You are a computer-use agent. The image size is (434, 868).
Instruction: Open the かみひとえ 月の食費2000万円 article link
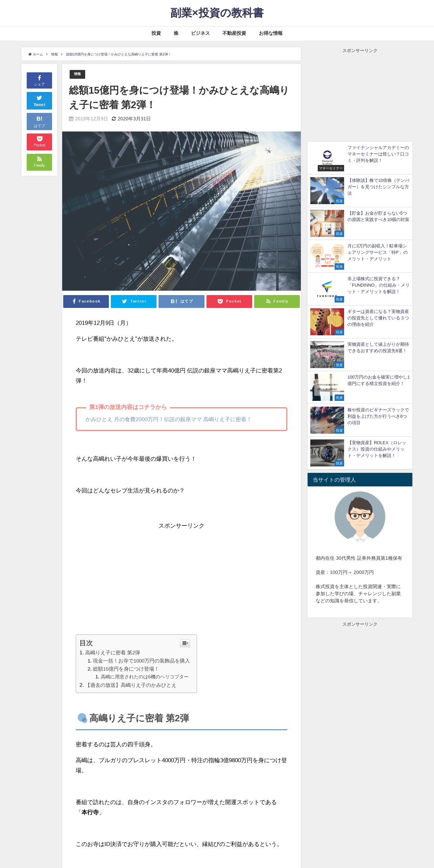tap(168, 419)
